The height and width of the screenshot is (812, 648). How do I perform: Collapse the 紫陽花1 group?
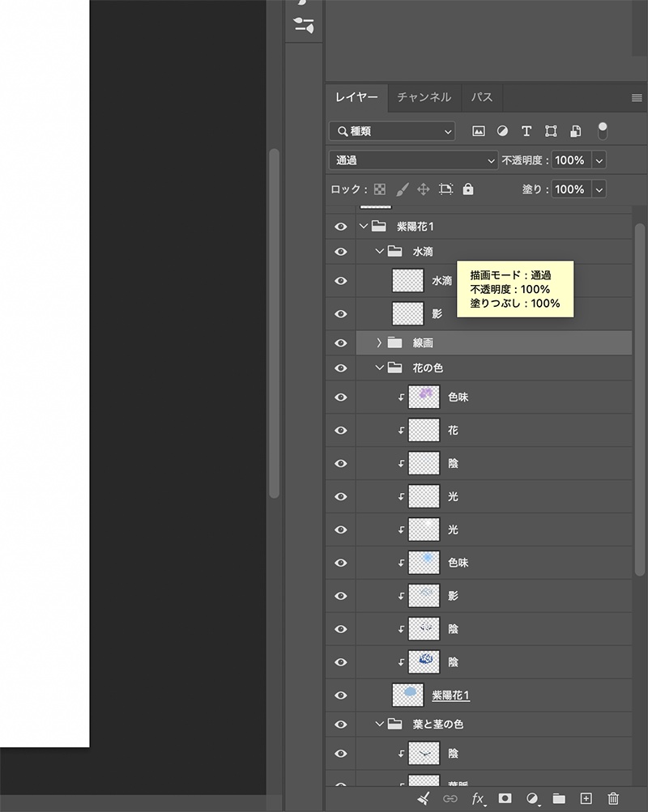coord(364,227)
